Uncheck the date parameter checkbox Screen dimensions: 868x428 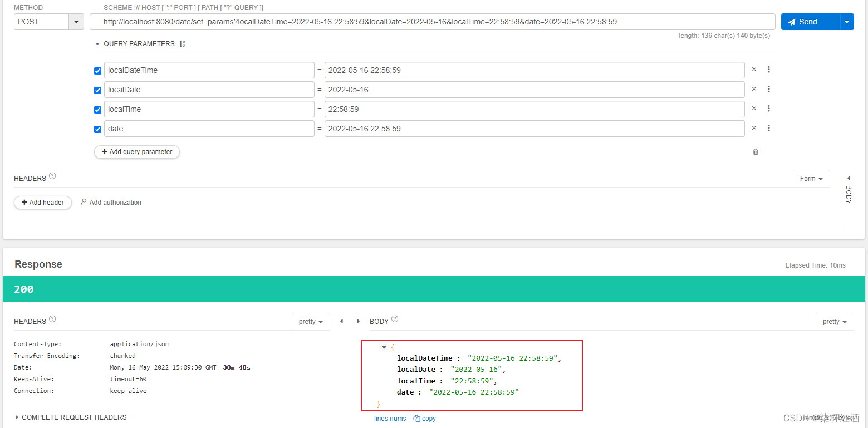click(98, 129)
